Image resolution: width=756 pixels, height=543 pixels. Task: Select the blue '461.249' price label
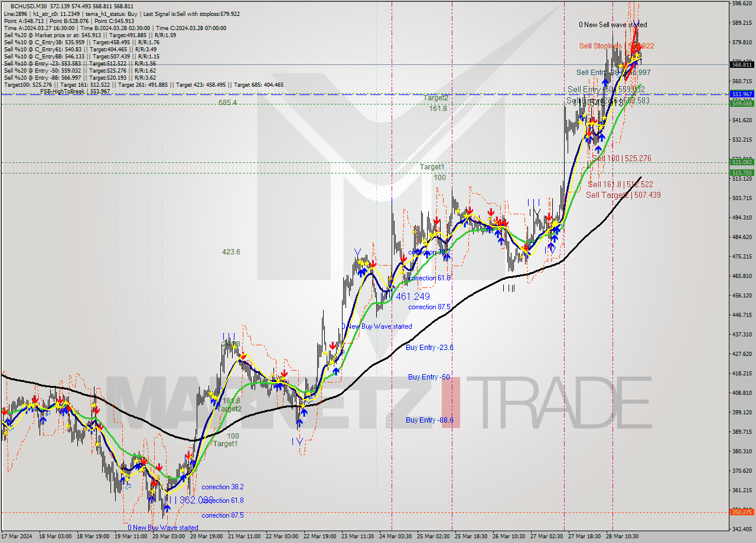413,296
